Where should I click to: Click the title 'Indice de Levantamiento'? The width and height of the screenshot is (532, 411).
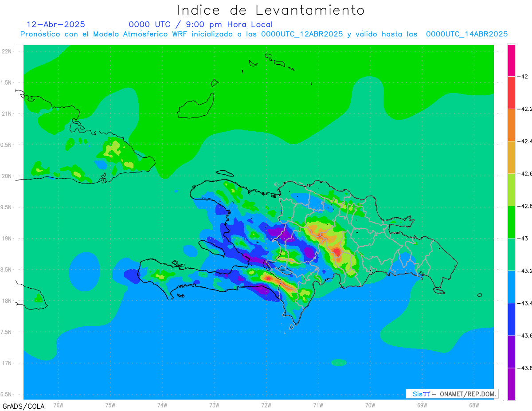(x=271, y=10)
